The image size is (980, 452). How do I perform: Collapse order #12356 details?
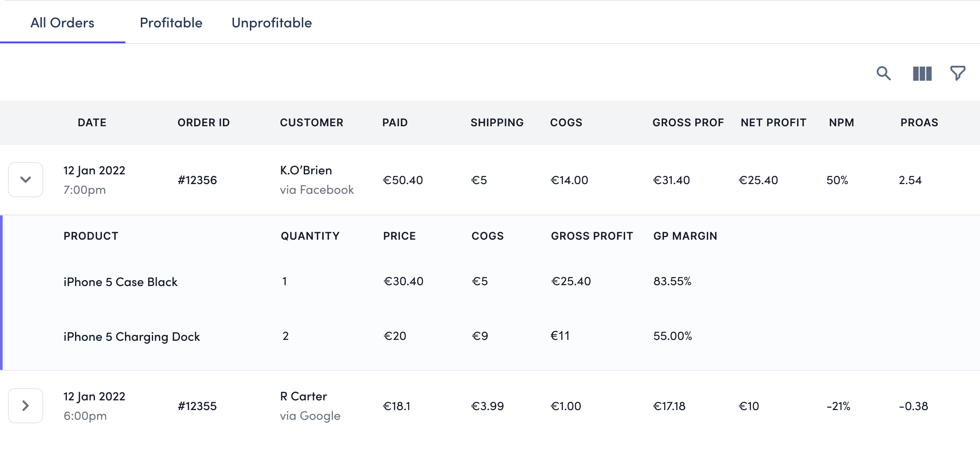click(x=26, y=180)
